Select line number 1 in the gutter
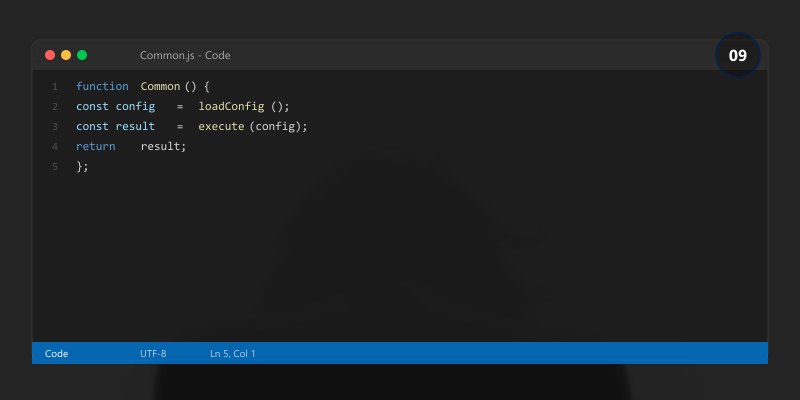The width and height of the screenshot is (800, 400). pos(55,87)
